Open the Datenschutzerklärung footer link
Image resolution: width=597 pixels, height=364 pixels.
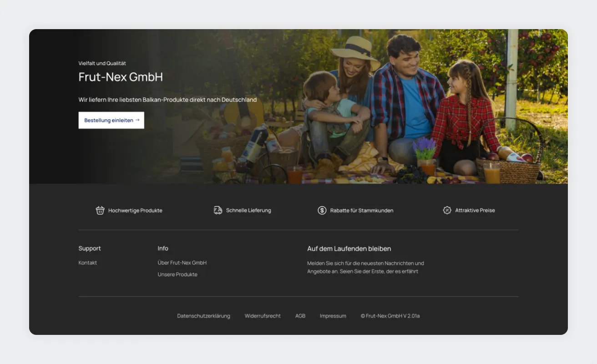click(x=203, y=316)
